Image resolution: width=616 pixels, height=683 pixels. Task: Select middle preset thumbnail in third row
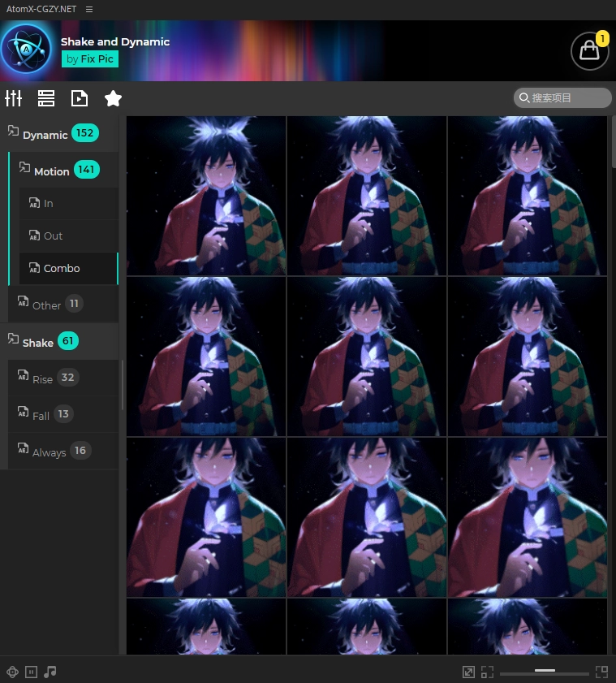click(367, 517)
